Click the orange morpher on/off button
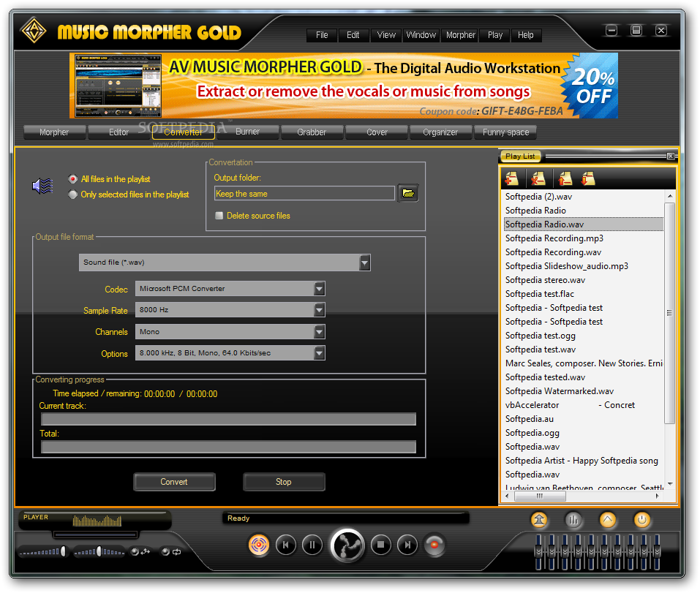The width and height of the screenshot is (700, 593). point(259,545)
